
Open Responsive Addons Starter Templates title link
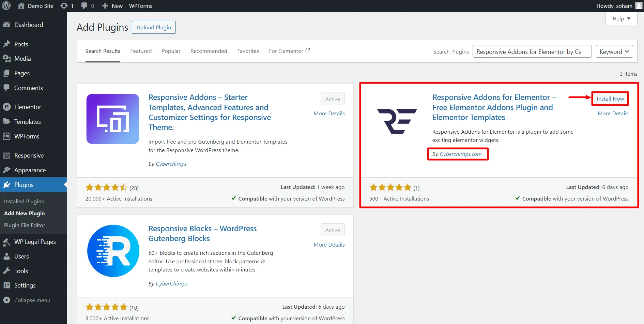pyautogui.click(x=210, y=112)
